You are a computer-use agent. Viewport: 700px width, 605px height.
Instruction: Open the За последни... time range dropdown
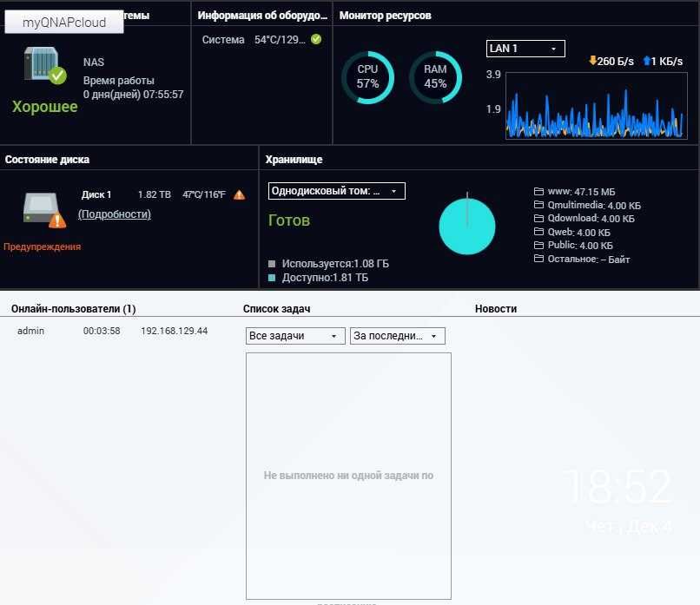pyautogui.click(x=397, y=336)
